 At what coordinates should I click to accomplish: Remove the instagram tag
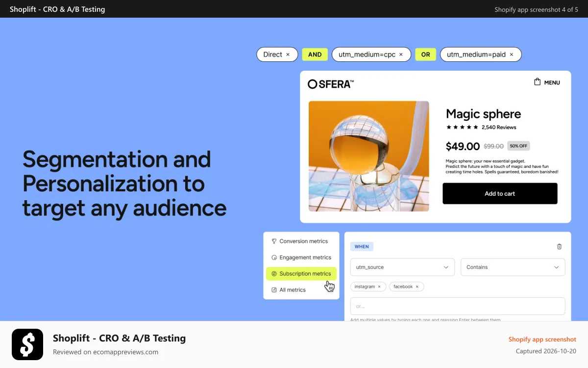pos(379,287)
